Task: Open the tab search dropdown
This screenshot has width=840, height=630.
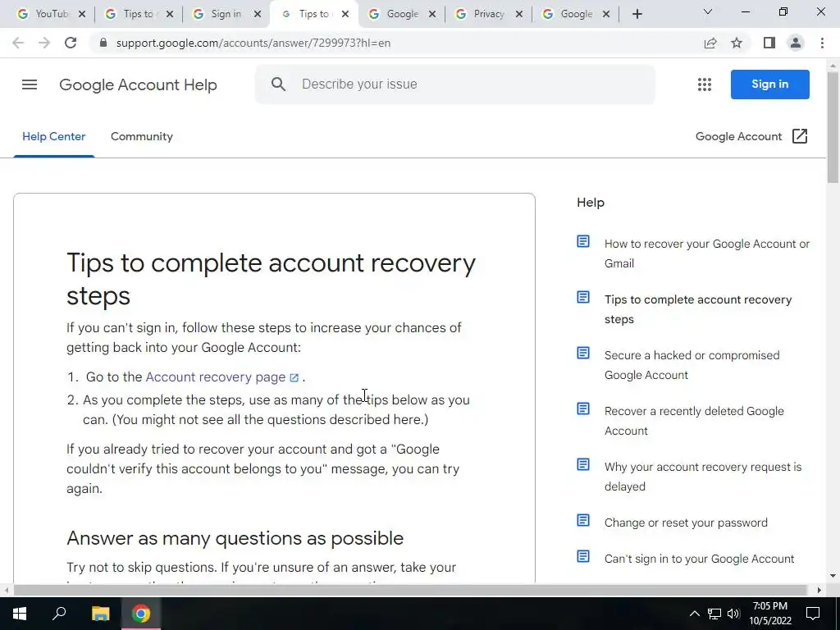Action: 708,11
